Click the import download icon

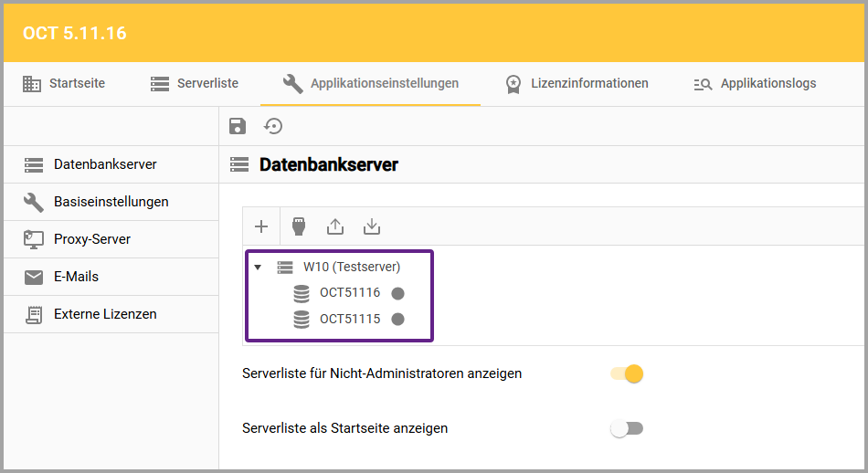(371, 226)
